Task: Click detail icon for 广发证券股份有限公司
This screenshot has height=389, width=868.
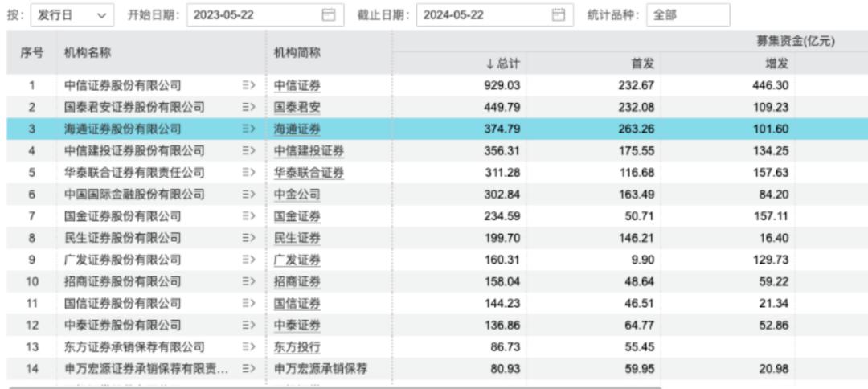Action: point(248,260)
